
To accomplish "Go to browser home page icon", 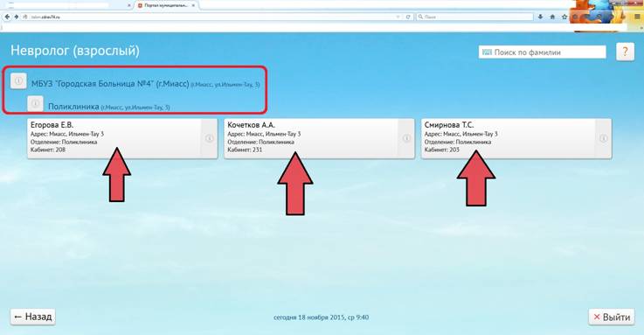I will [x=552, y=17].
